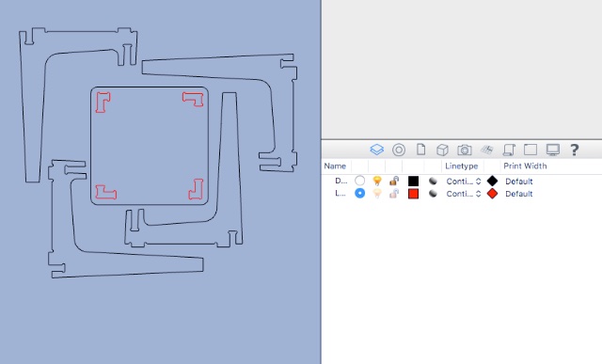This screenshot has width=602, height=364.
Task: Select the L... layer name
Action: coord(341,194)
